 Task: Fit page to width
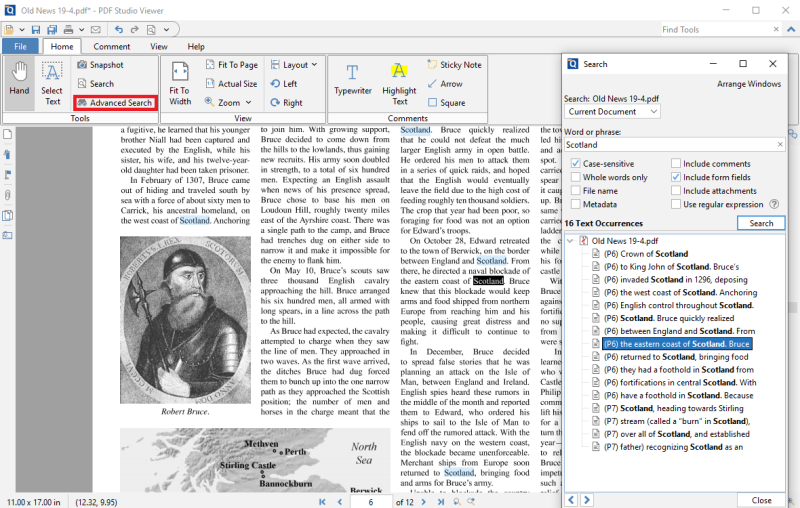(x=180, y=83)
